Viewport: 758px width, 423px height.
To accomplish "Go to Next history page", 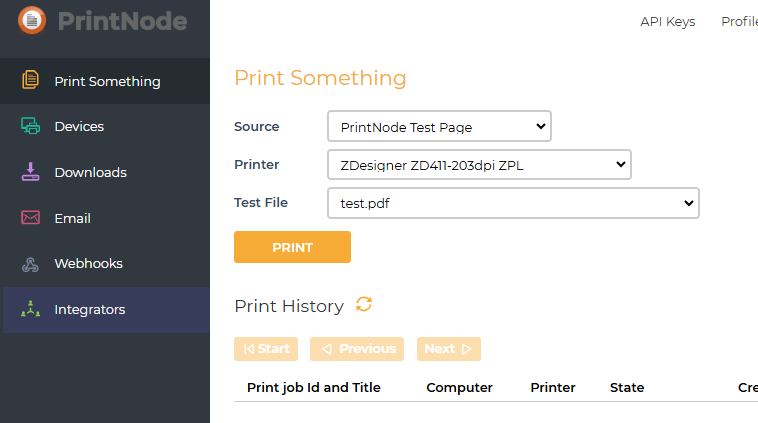I will [448, 349].
